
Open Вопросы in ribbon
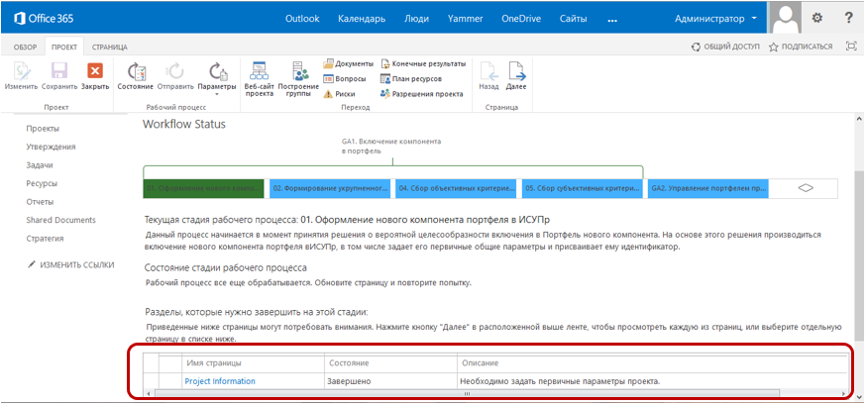pos(344,79)
